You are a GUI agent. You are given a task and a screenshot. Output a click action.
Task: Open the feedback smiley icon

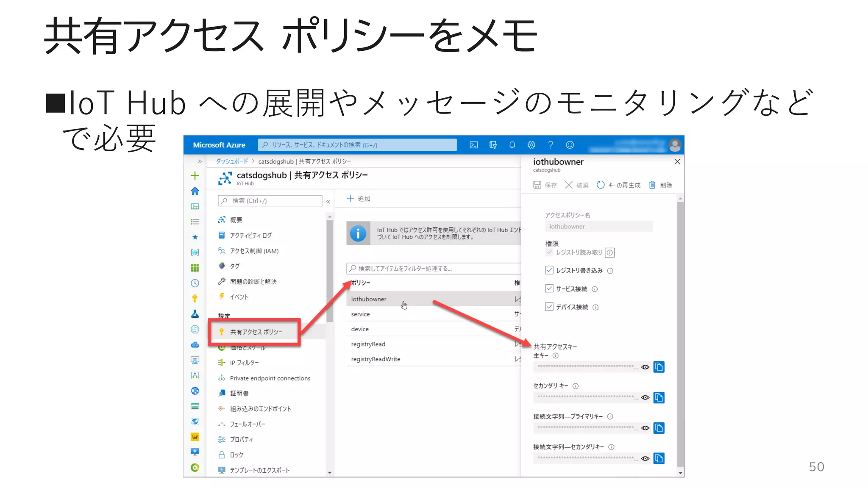click(570, 145)
